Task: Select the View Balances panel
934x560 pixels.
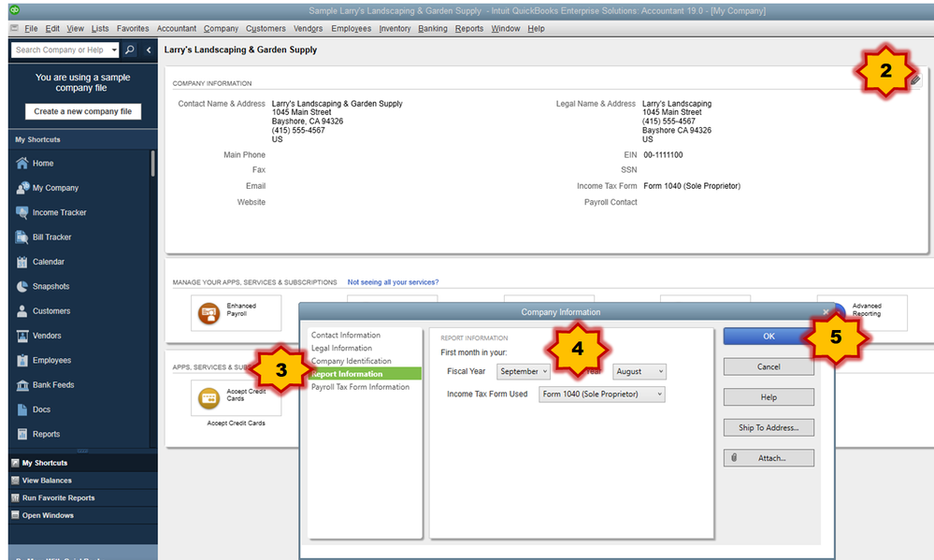Action: coord(83,481)
